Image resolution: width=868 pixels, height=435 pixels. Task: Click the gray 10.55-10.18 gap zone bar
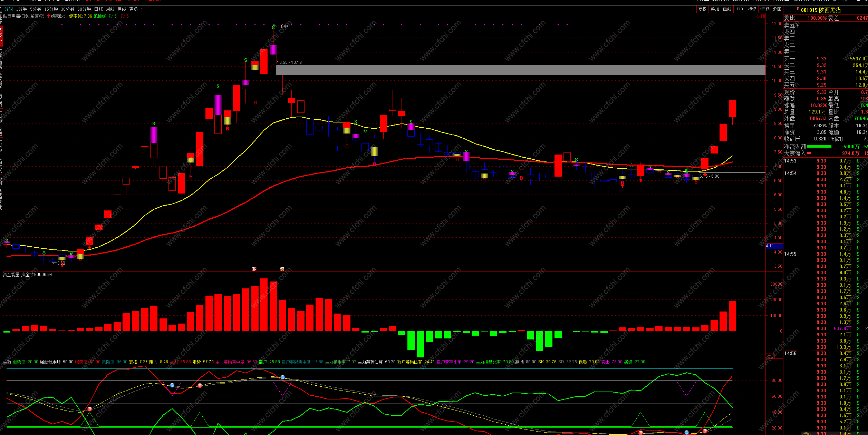click(x=521, y=70)
